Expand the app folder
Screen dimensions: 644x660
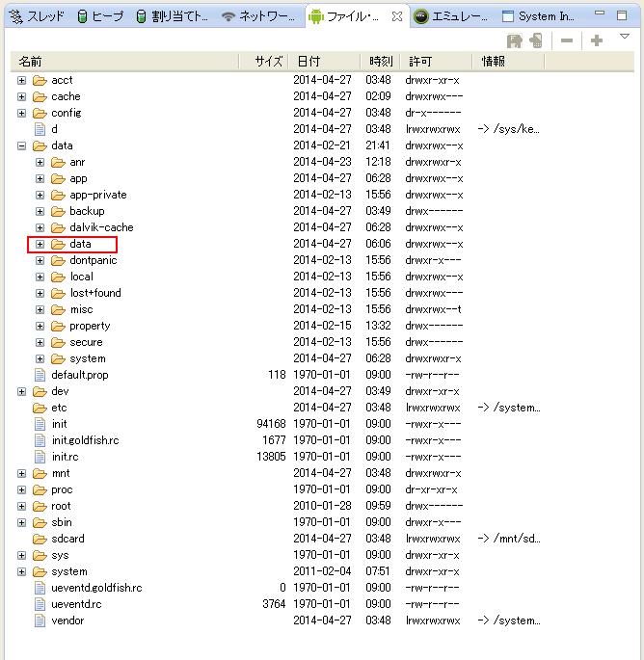point(40,179)
